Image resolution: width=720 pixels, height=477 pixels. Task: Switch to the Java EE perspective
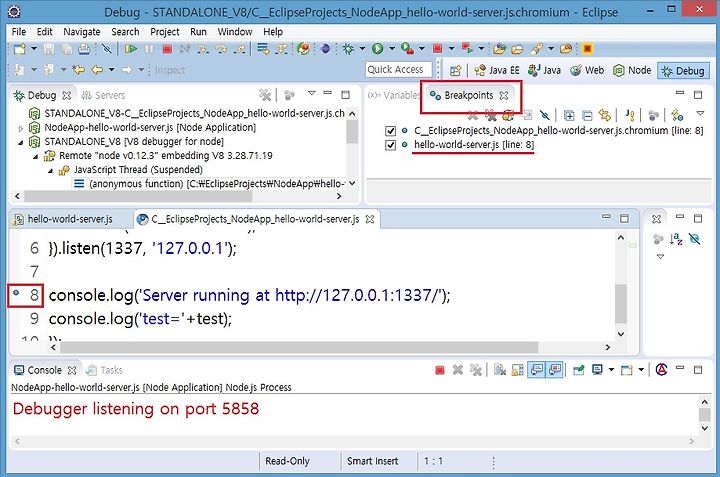pos(497,70)
